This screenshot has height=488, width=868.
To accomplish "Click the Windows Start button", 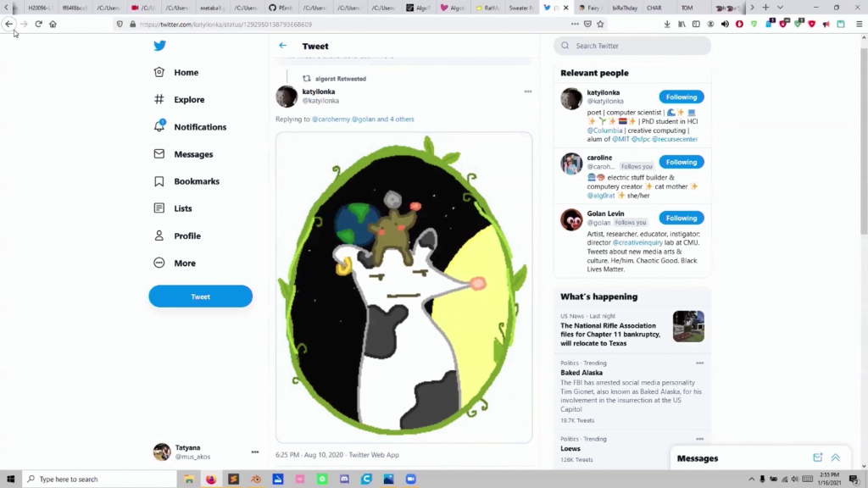I will point(10,480).
